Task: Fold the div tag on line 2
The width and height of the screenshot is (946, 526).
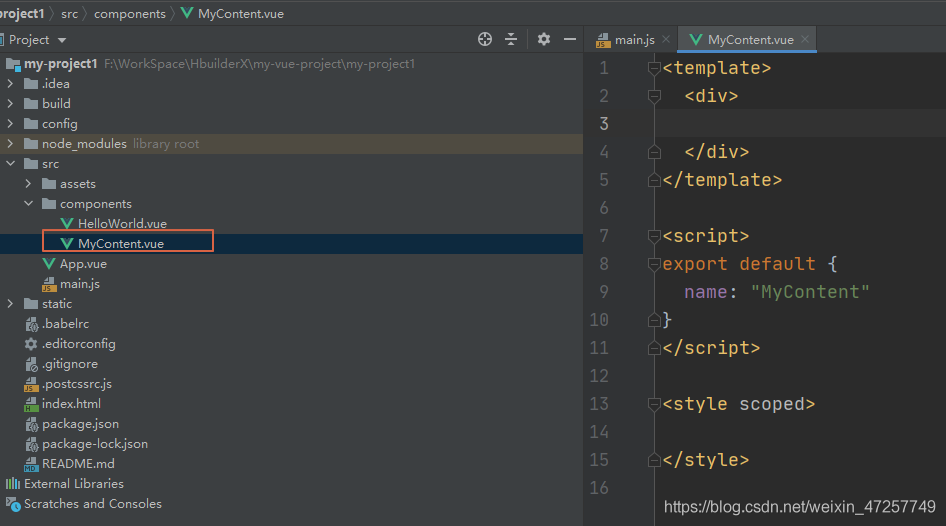Action: pyautogui.click(x=654, y=96)
